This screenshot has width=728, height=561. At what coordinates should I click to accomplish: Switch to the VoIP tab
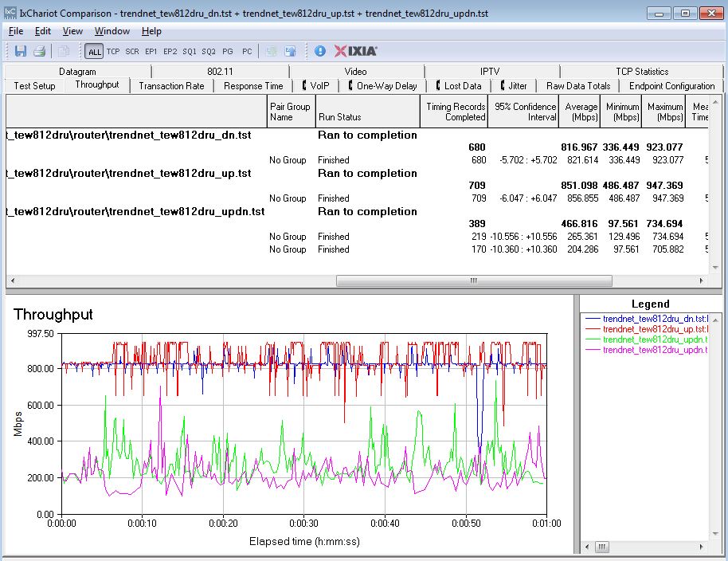coord(315,86)
